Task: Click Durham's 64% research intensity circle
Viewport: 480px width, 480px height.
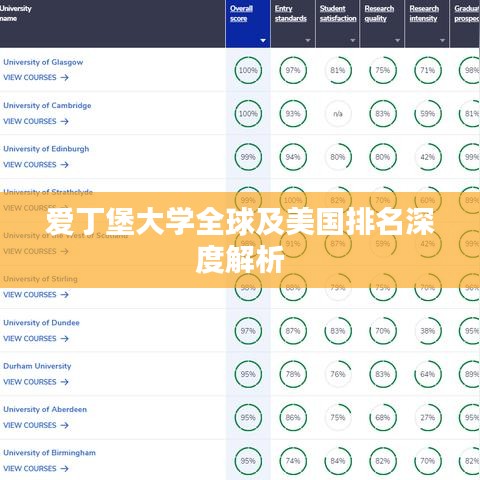Action: coord(428,374)
